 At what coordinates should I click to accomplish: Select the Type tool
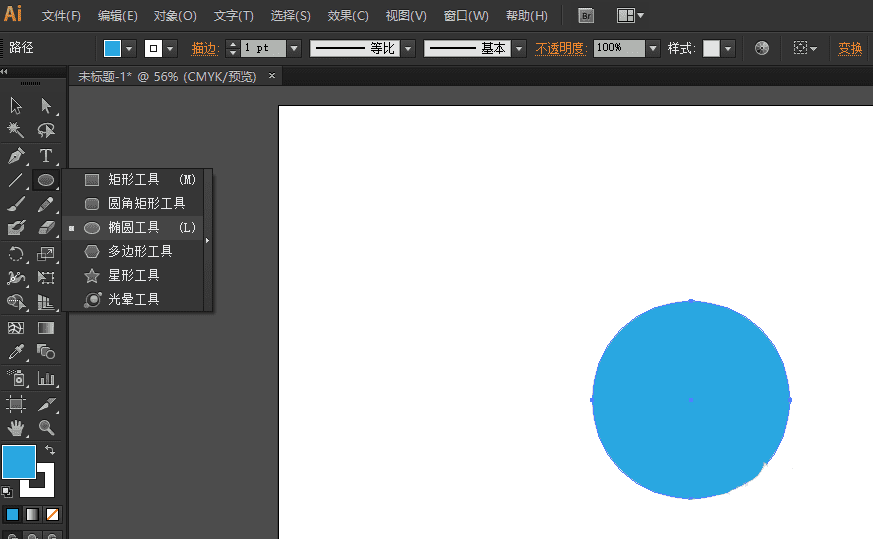click(x=46, y=155)
